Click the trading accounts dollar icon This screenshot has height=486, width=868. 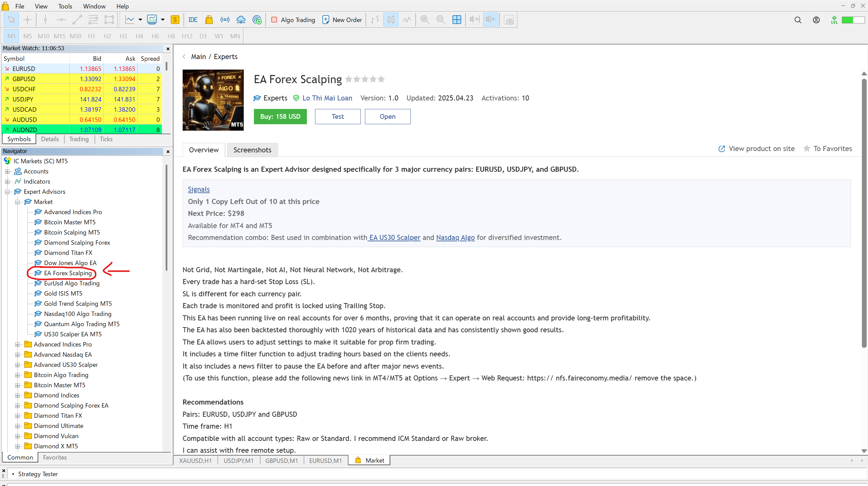[x=175, y=20]
